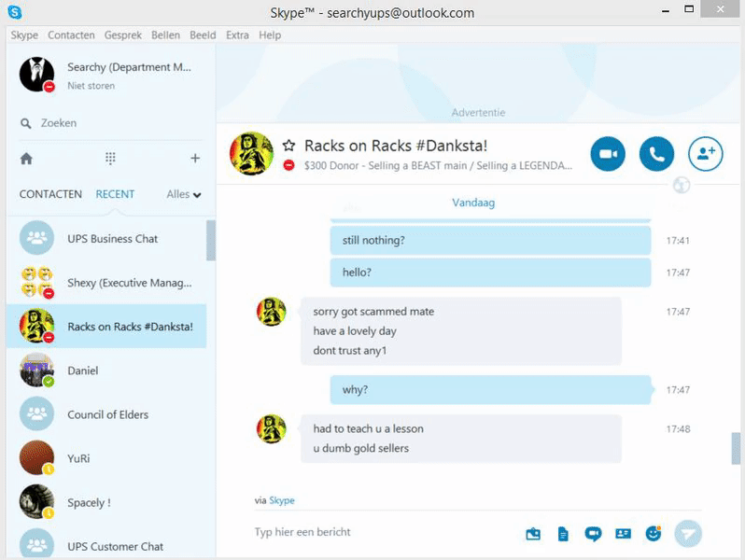Click the 'sorry got scammed mate' message

pos(373,312)
